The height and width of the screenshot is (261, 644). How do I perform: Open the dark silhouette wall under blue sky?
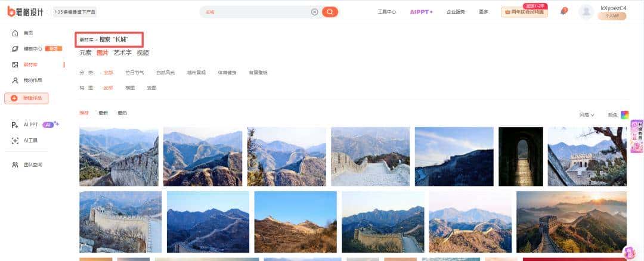[x=454, y=156]
